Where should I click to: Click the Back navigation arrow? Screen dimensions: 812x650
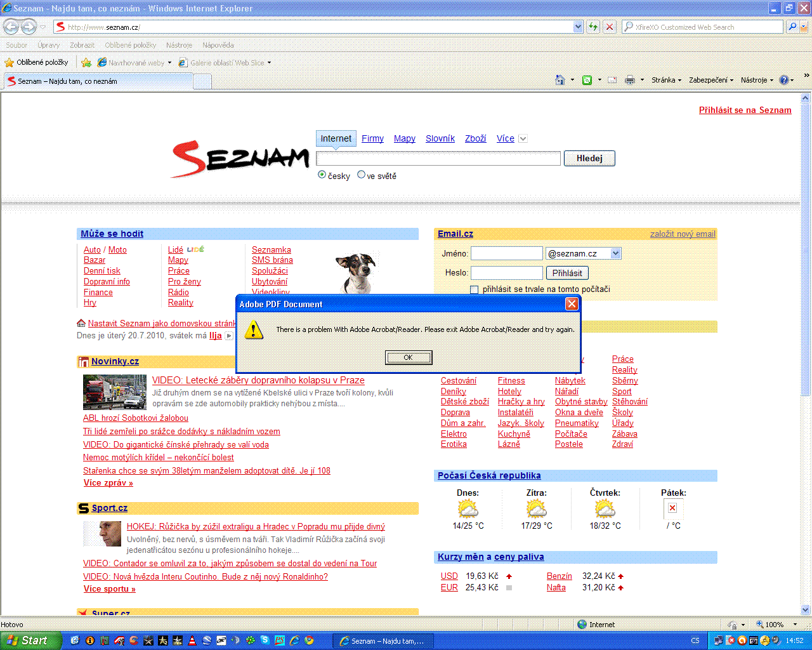click(x=11, y=27)
